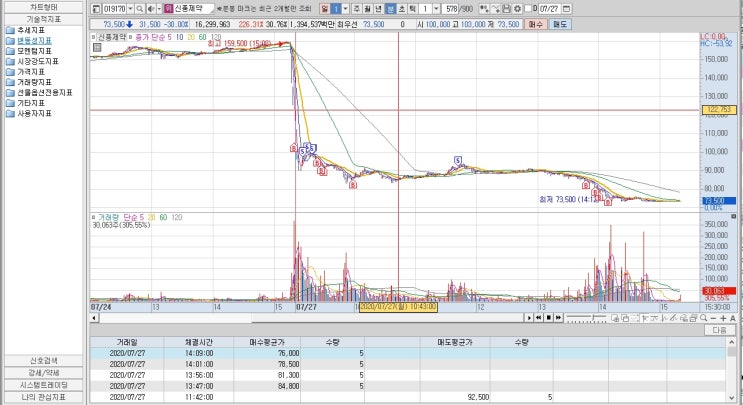Open the calendar date picker icon
This screenshot has height=405, width=743.
pyautogui.click(x=566, y=9)
